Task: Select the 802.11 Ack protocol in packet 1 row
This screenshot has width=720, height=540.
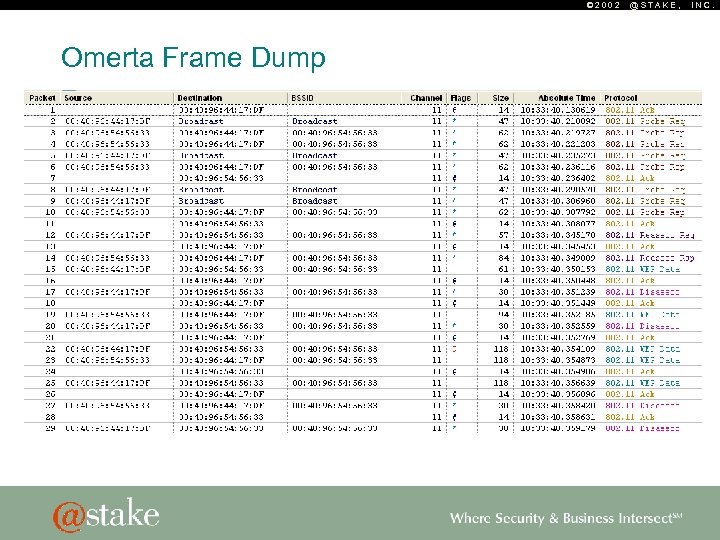Action: coord(630,110)
